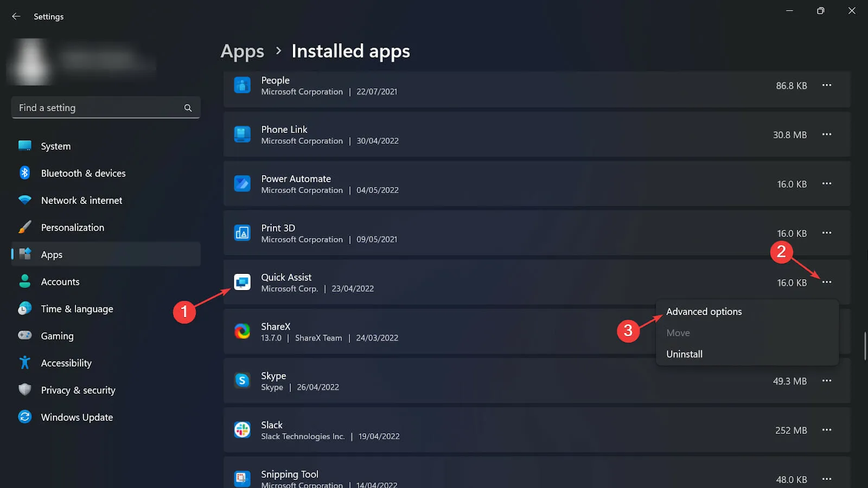
Task: Click the search magnifier icon
Action: click(x=188, y=108)
